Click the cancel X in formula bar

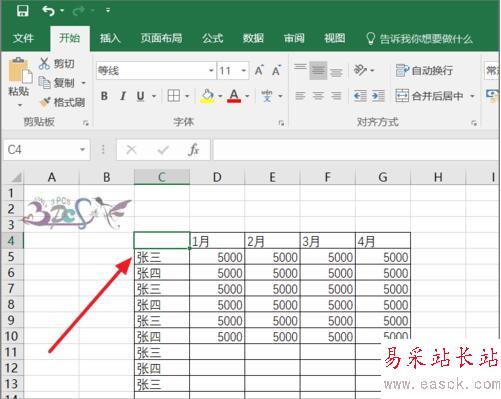pyautogui.click(x=131, y=150)
